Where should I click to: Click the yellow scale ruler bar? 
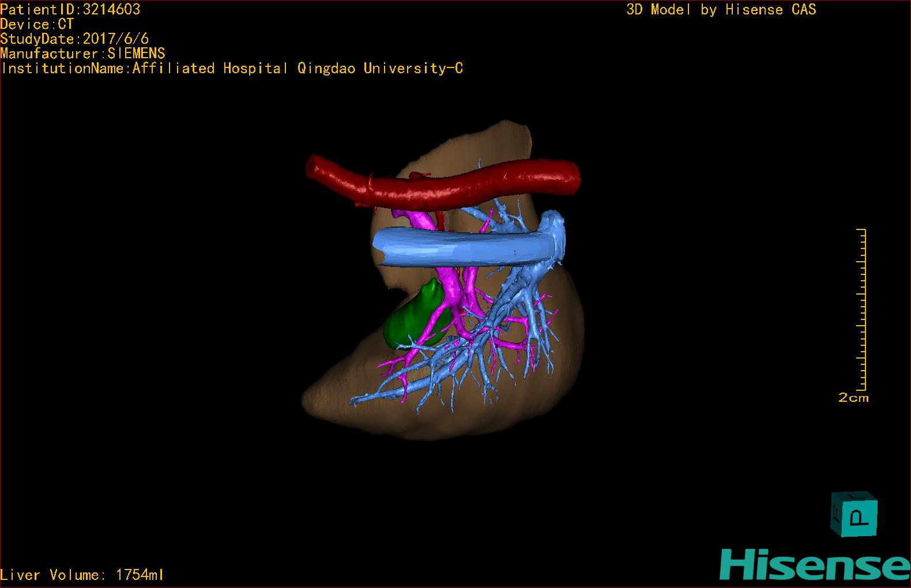[862, 310]
